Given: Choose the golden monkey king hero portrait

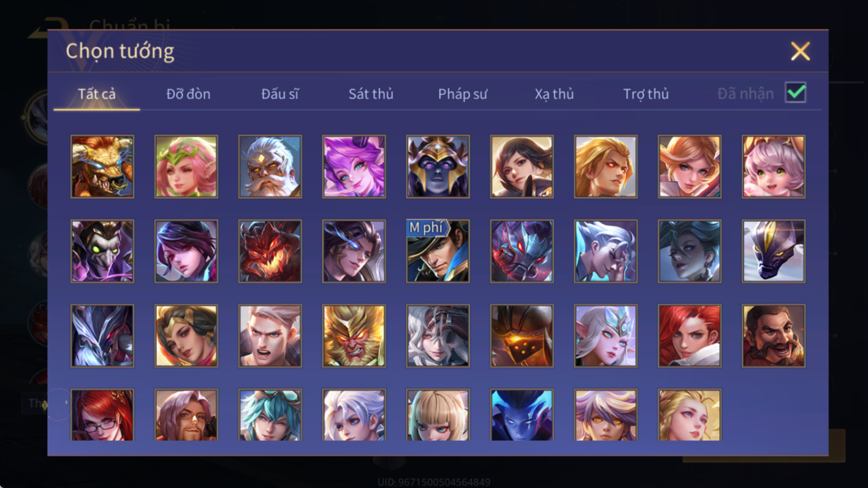Looking at the screenshot, I should [x=354, y=336].
